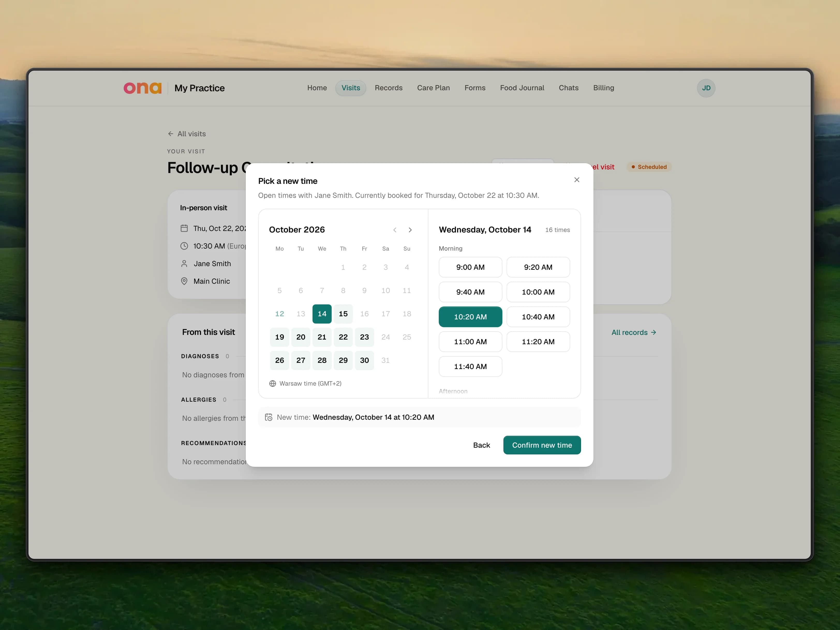Go to previous month in calendar
840x630 pixels.
[395, 230]
